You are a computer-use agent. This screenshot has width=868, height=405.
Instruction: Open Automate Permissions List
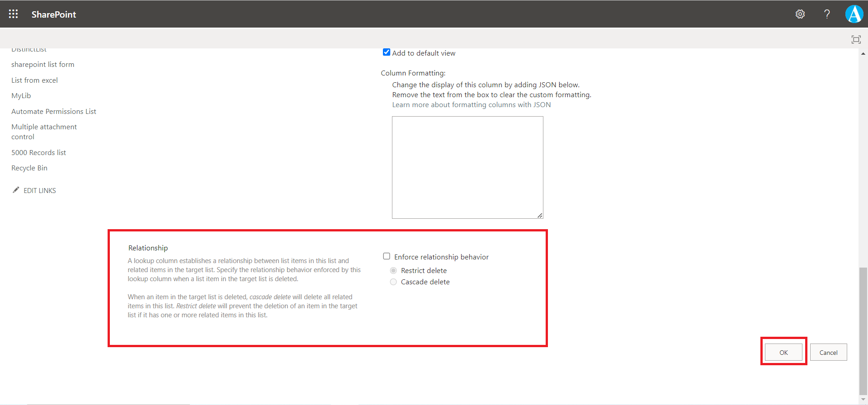pyautogui.click(x=53, y=112)
